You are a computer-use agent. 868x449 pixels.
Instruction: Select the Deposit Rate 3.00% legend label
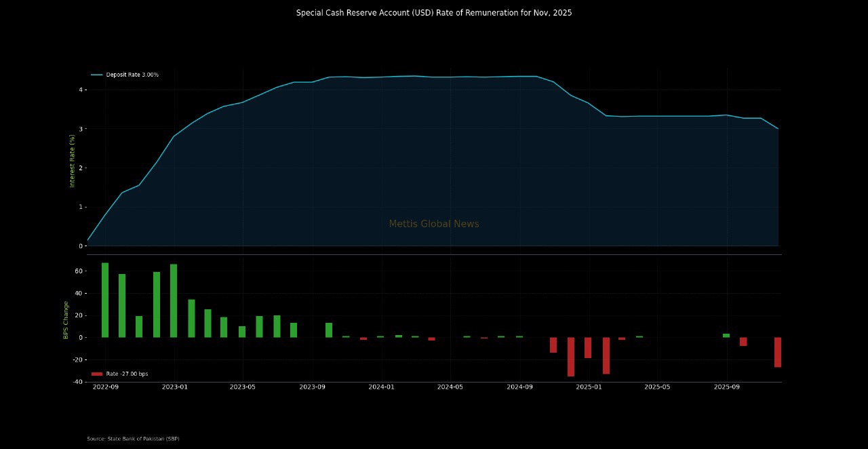tap(132, 75)
